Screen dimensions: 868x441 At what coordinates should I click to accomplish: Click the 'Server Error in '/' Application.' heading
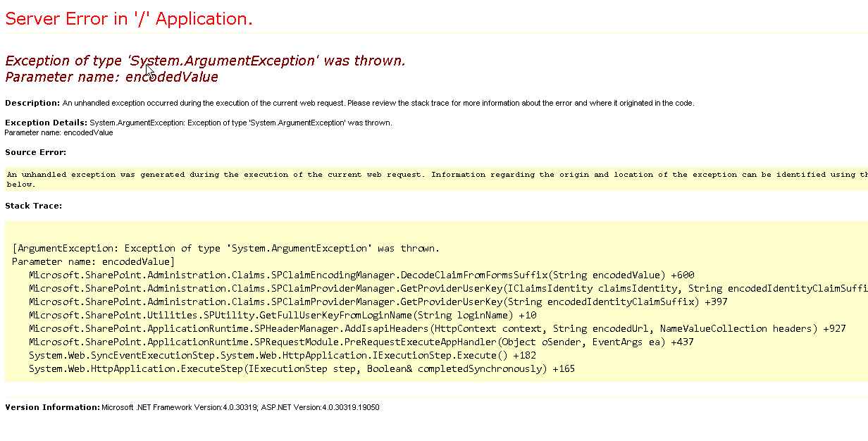point(129,19)
